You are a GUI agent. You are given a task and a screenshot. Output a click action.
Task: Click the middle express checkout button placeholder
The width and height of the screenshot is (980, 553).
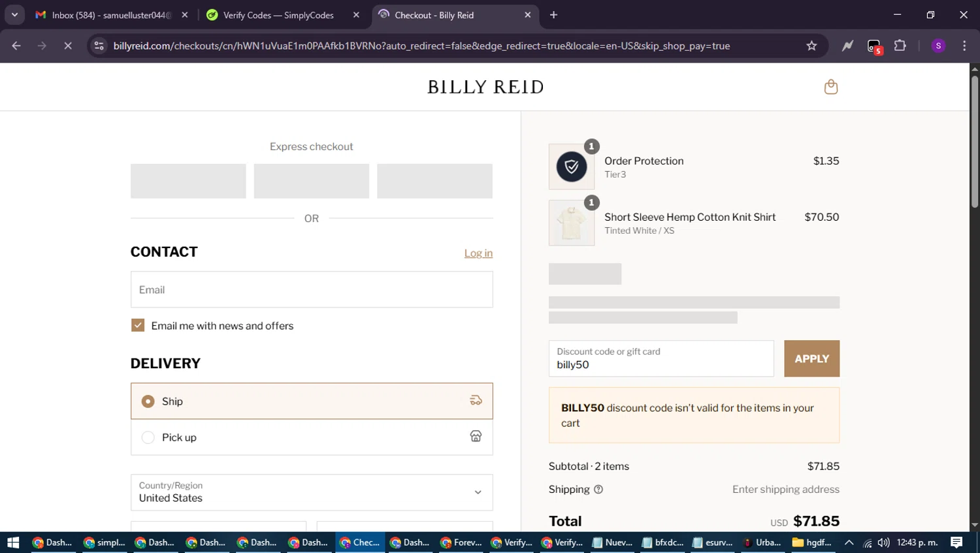tap(312, 181)
